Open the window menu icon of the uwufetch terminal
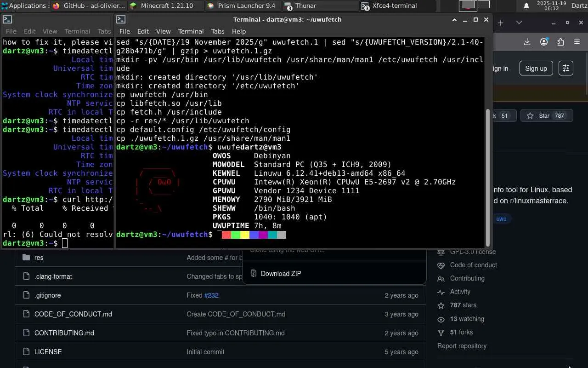588x368 pixels. [x=121, y=19]
